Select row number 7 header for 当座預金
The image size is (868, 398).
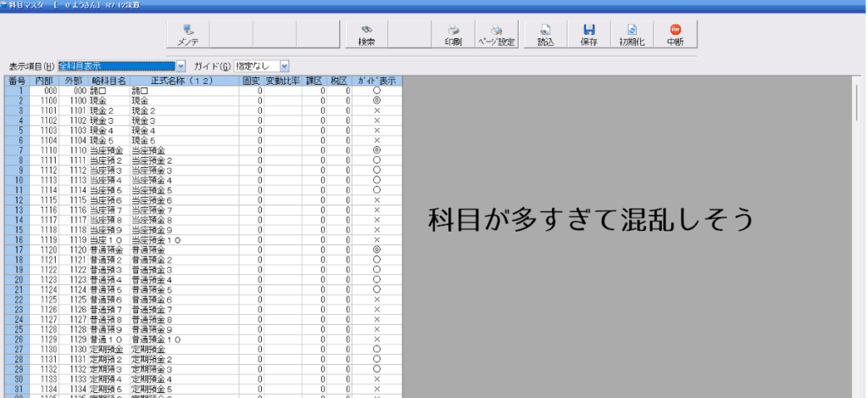coord(17,150)
